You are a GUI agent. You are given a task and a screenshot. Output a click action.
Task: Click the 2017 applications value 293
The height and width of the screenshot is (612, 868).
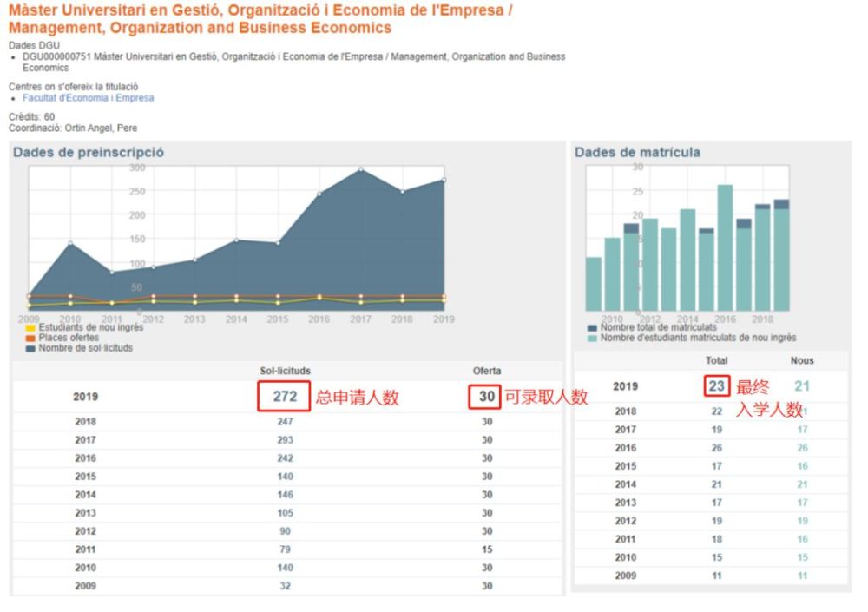[x=285, y=440]
